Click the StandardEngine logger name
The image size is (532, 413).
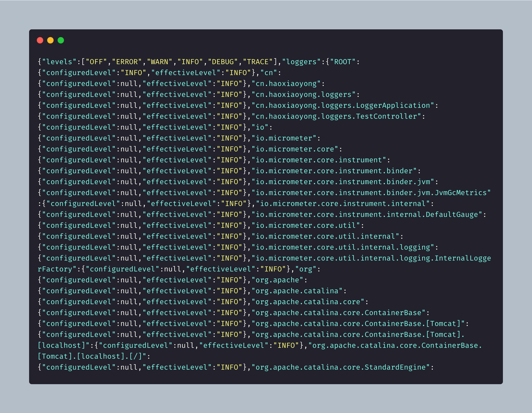(x=341, y=367)
